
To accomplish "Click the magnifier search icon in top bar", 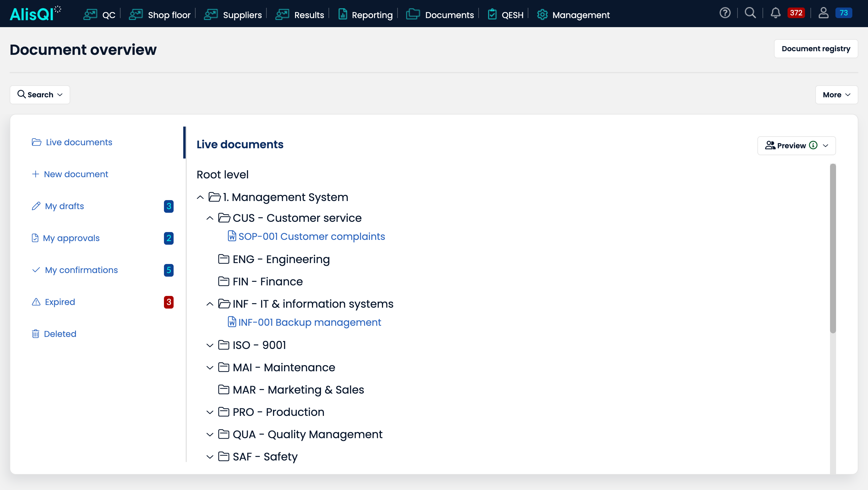I will [x=750, y=13].
